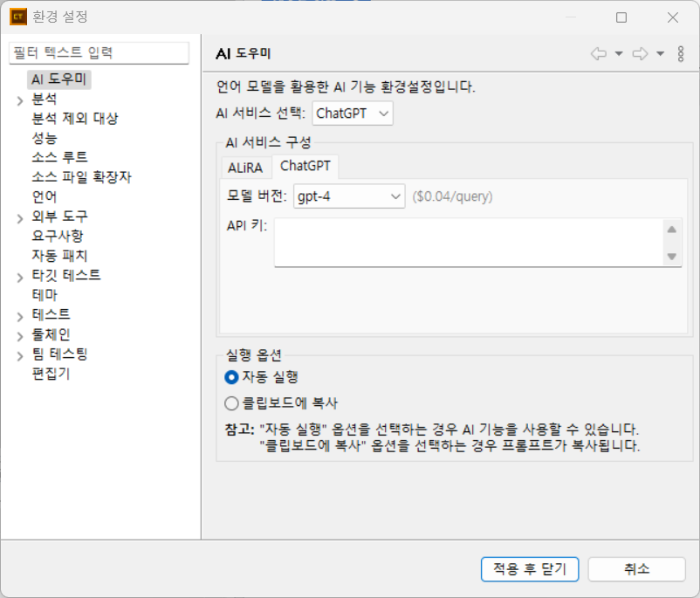Select 자동 패치 in the tree
Screen dimensions: 700x598
pyautogui.click(x=60, y=256)
